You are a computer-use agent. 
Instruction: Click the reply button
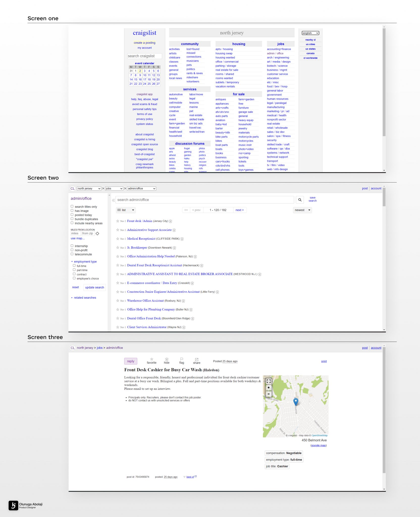click(x=131, y=361)
